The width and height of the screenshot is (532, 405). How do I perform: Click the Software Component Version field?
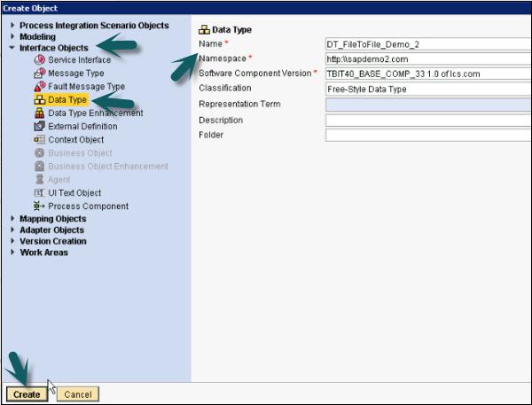pos(428,74)
